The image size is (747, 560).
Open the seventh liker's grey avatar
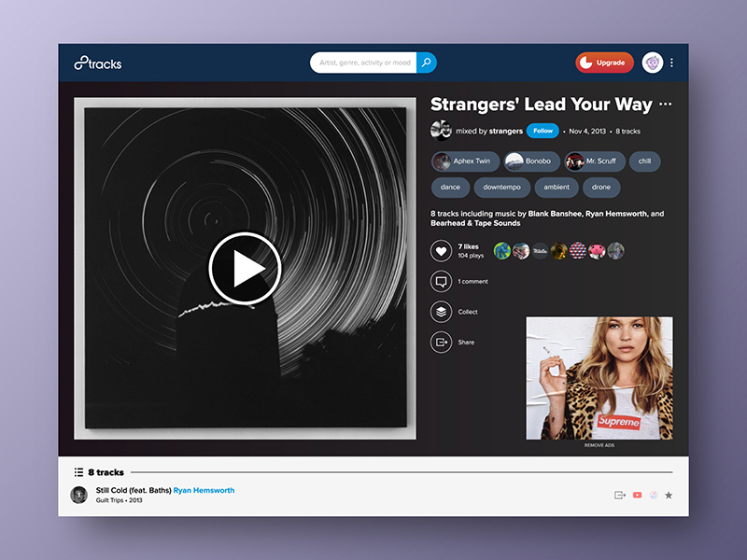coord(615,250)
